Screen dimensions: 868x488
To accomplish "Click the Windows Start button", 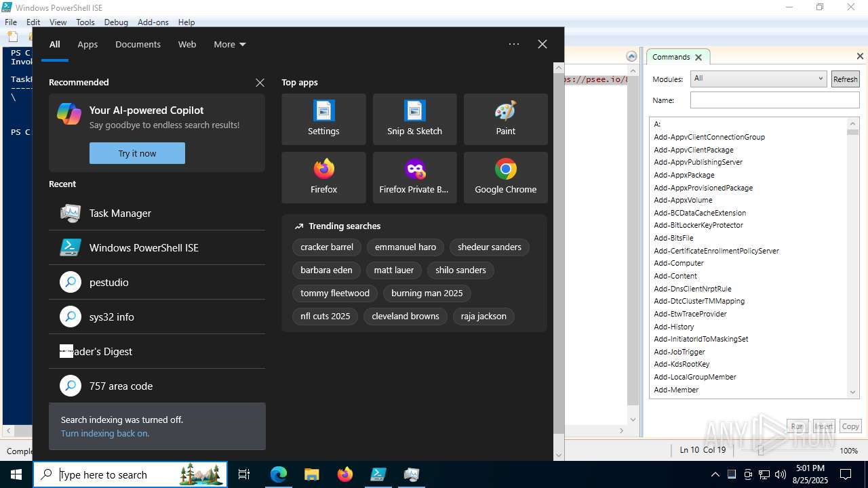I will click(x=16, y=474).
